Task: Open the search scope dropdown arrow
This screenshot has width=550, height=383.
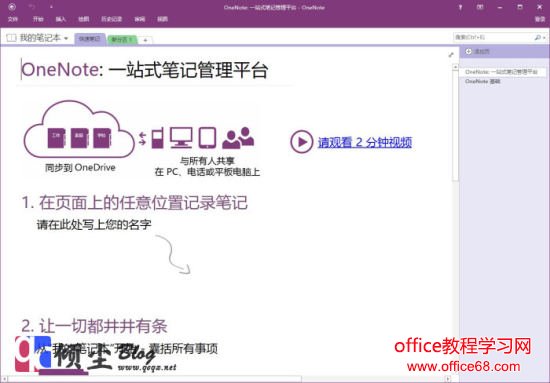Action: [544, 38]
